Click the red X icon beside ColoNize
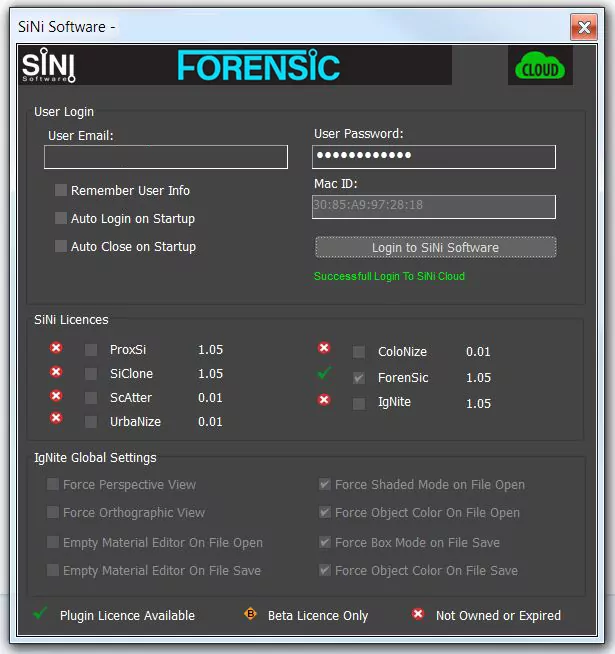This screenshot has width=615, height=654. 324,348
